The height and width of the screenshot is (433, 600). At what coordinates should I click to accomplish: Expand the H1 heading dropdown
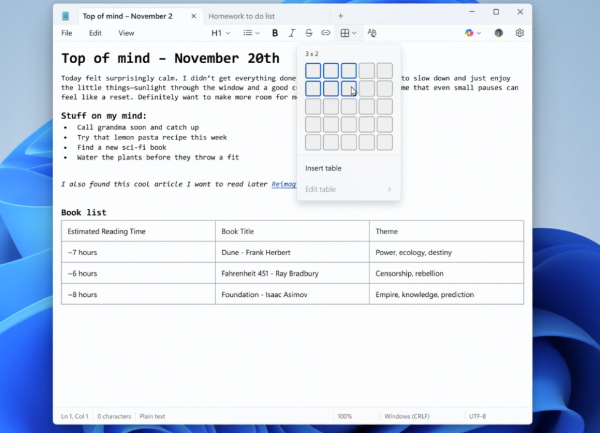(x=221, y=33)
